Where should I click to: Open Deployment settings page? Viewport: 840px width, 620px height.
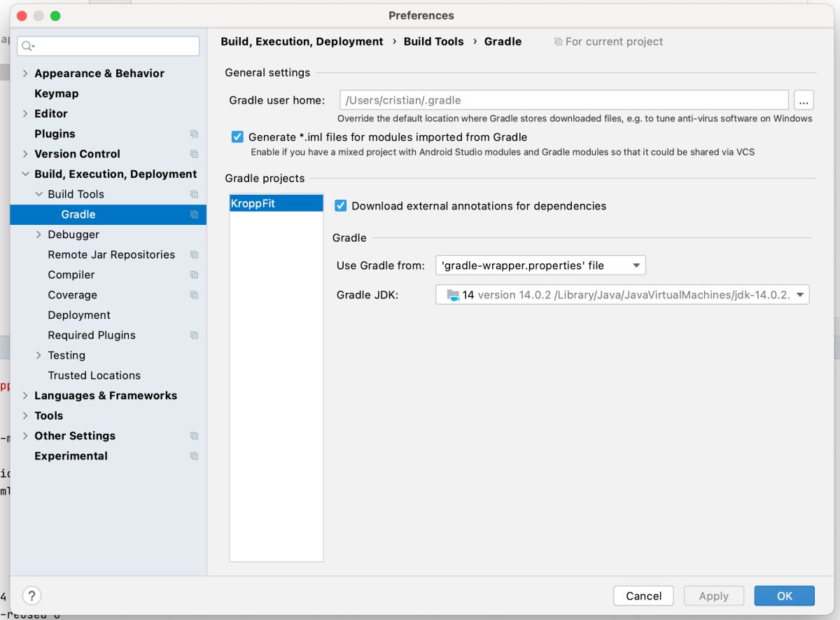click(x=79, y=315)
